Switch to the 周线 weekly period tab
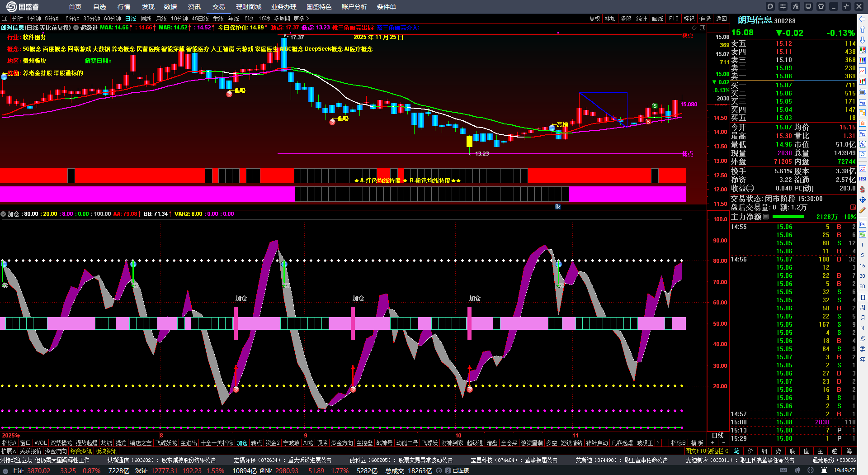868x475 pixels. pos(146,19)
